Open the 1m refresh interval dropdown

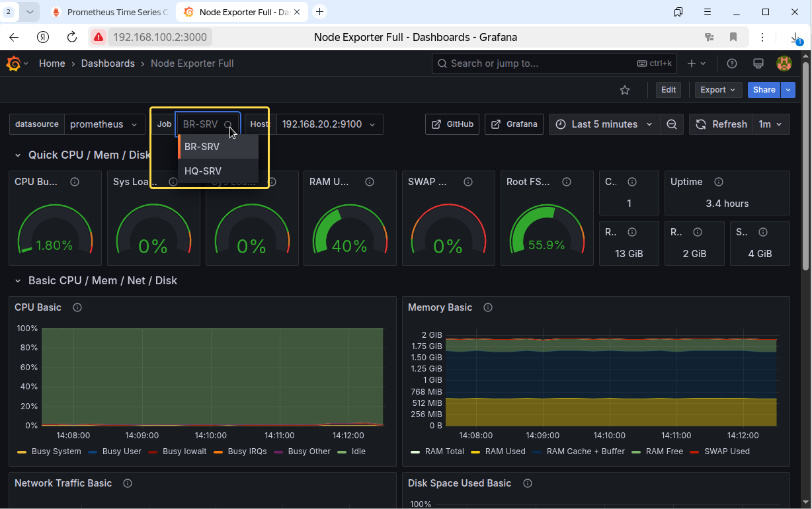click(x=771, y=124)
